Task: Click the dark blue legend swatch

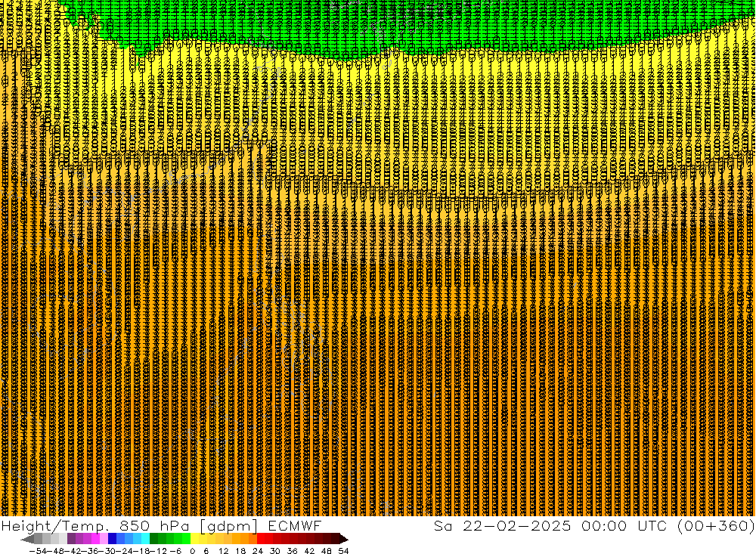Action: (x=113, y=539)
